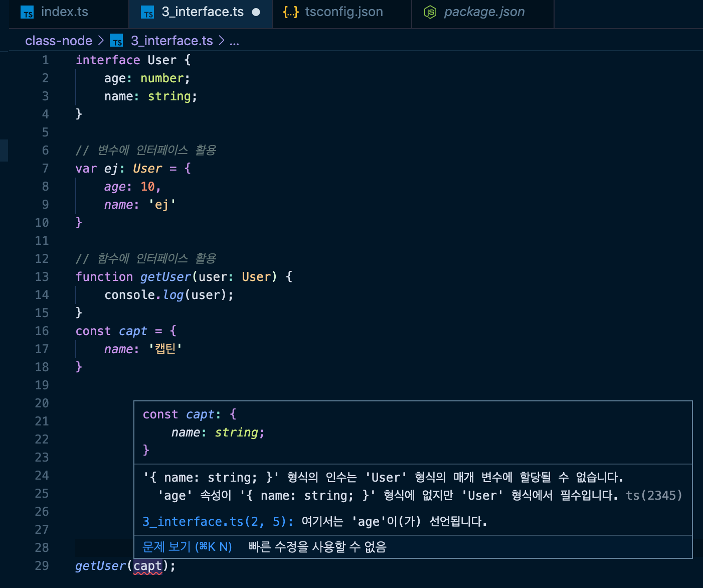The image size is (703, 588).
Task: Click 'User' parameter type on line 13
Action: [x=256, y=277]
